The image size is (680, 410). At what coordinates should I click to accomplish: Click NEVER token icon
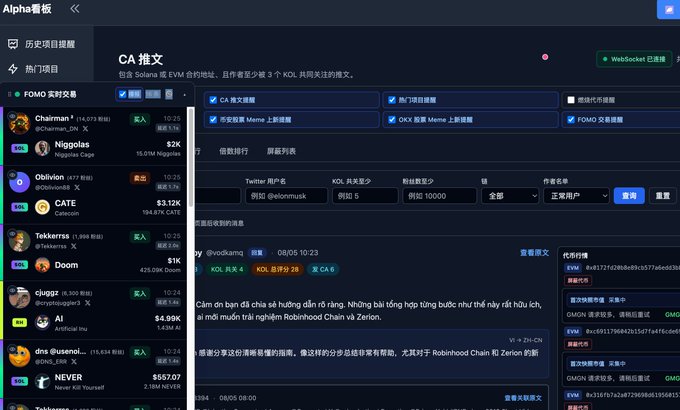click(42, 381)
